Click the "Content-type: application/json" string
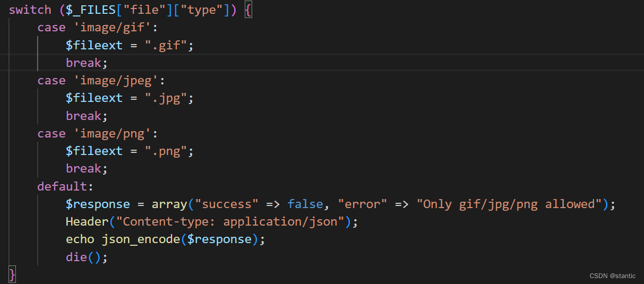Image resolution: width=644 pixels, height=284 pixels. point(230,221)
